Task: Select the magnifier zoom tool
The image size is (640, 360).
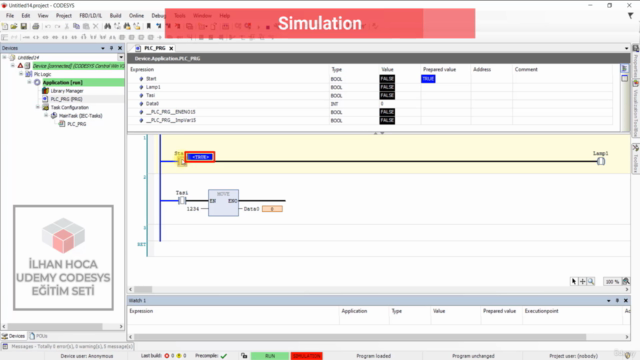Action: click(591, 281)
